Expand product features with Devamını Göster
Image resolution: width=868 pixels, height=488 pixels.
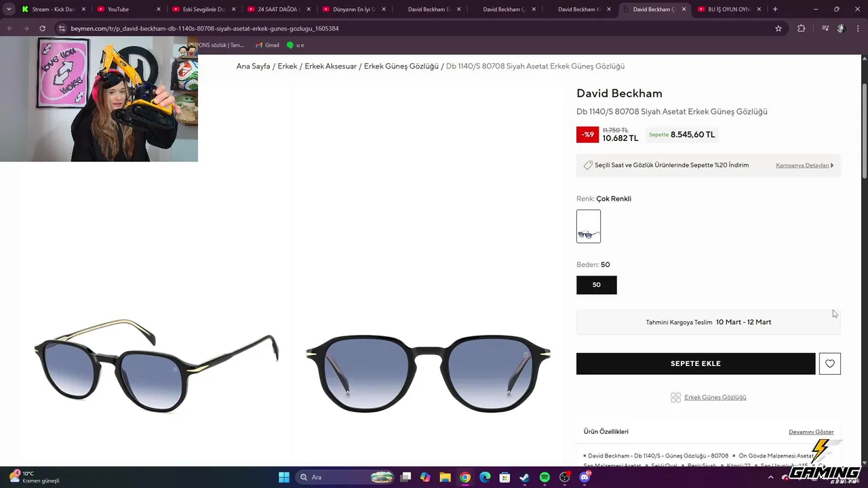click(811, 432)
